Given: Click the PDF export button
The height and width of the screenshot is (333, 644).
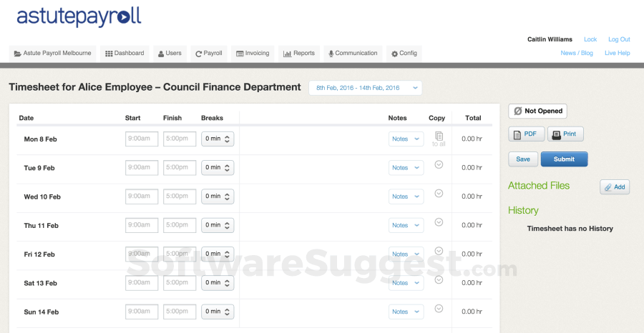Looking at the screenshot, I should tap(526, 134).
